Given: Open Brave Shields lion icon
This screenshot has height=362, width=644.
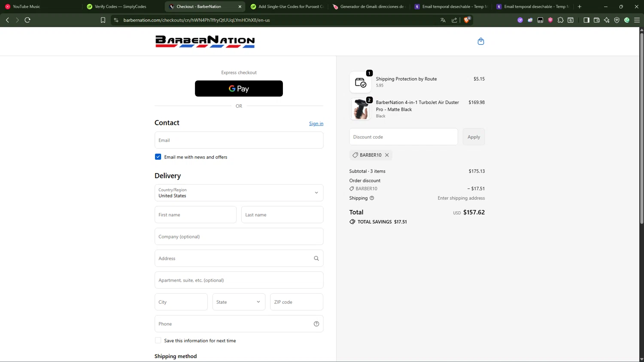Looking at the screenshot, I should click(x=467, y=20).
